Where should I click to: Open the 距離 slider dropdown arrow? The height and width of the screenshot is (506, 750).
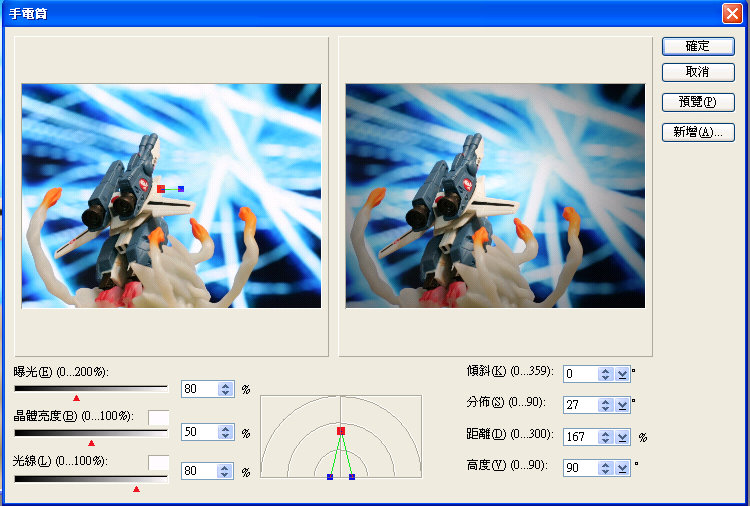(622, 437)
